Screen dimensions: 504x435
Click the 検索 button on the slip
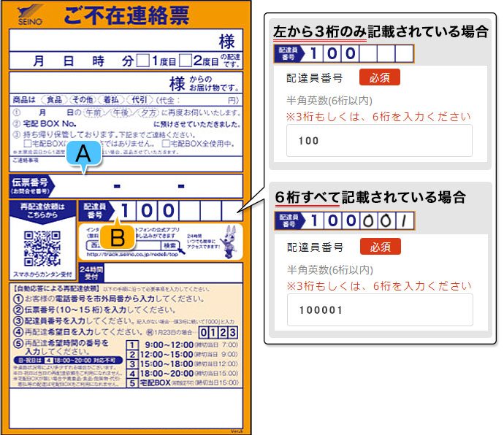coord(169,246)
